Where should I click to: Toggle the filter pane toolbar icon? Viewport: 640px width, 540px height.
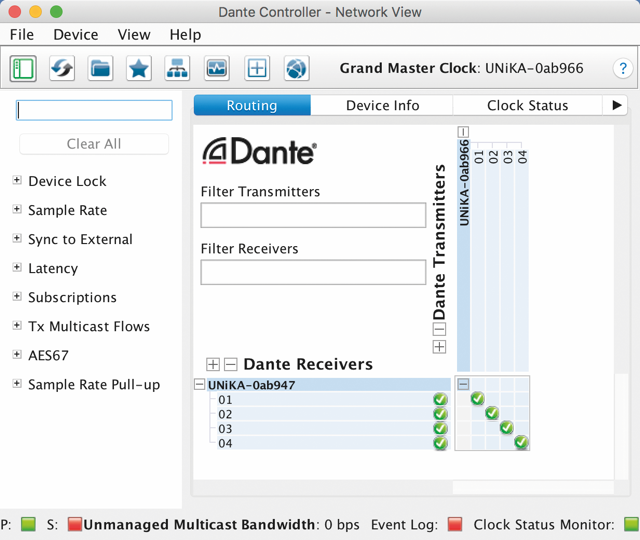tap(23, 68)
